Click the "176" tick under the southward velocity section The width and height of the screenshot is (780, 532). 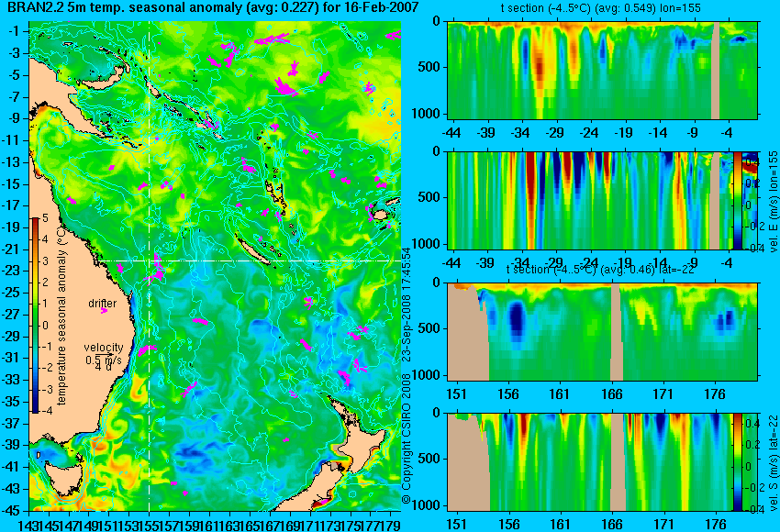click(x=716, y=524)
